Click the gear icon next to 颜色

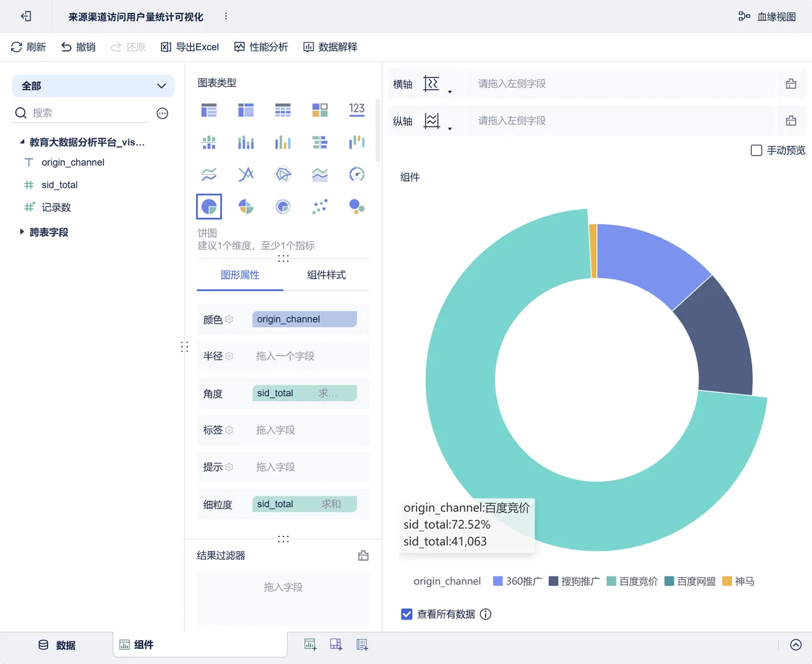230,319
